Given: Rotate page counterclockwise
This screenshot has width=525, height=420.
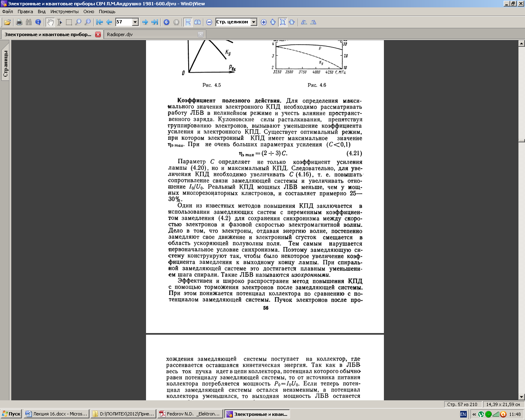Looking at the screenshot, I should point(304,22).
